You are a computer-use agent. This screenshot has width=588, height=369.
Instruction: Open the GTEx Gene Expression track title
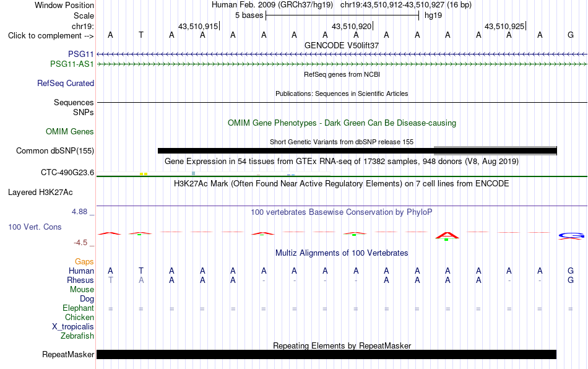point(342,161)
